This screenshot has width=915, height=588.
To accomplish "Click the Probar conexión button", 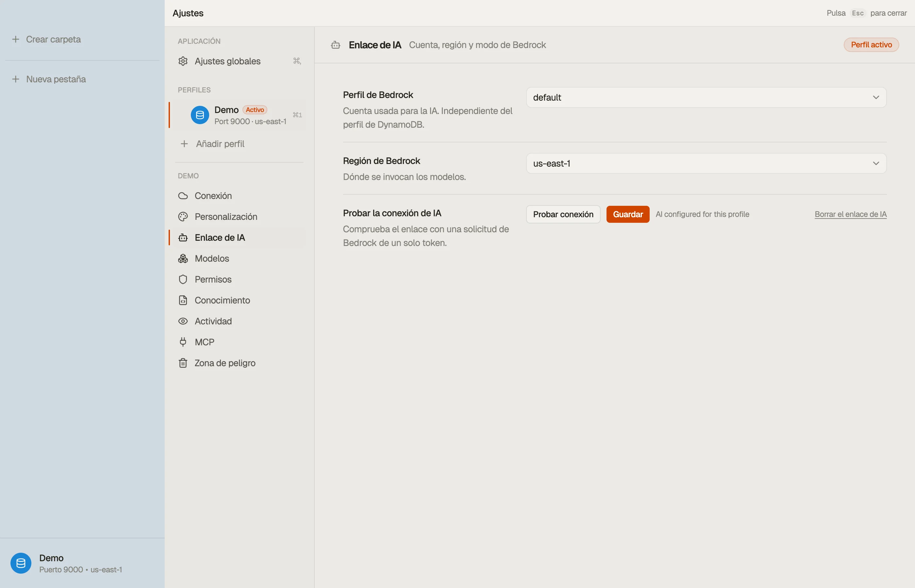I will 563,214.
